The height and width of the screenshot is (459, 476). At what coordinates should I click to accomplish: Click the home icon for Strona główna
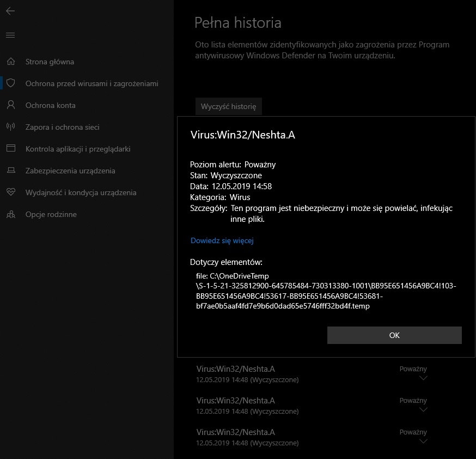(x=11, y=62)
